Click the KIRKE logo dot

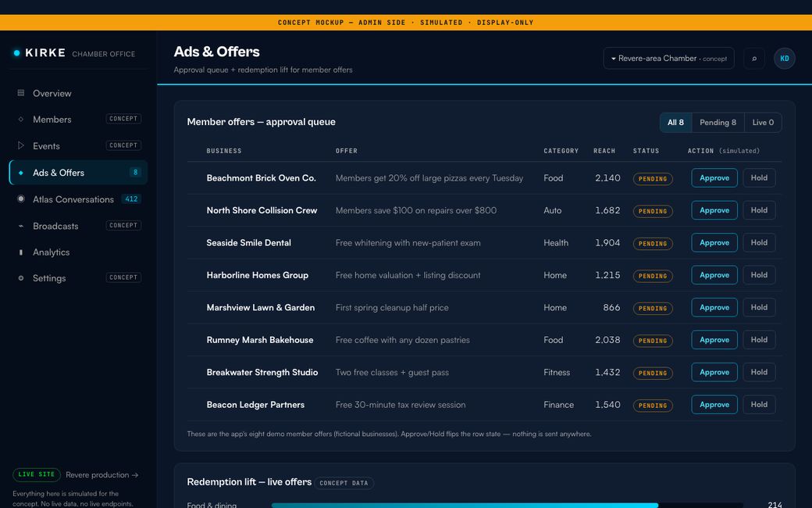tap(16, 53)
